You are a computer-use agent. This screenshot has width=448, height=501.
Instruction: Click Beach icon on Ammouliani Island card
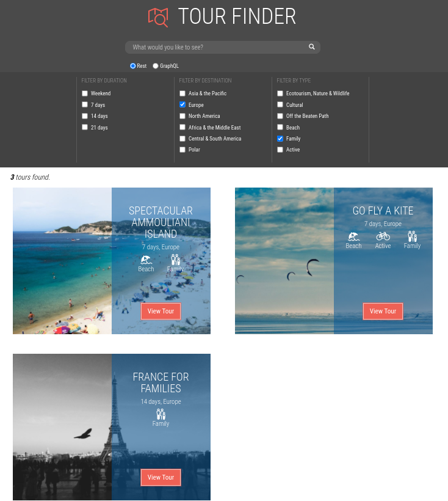pyautogui.click(x=146, y=260)
